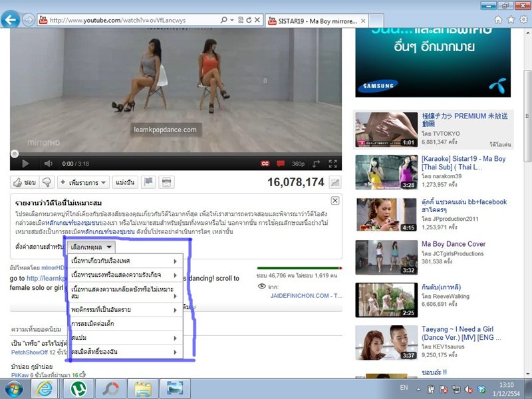Image resolution: width=532 pixels, height=399 pixels.
Task: Open the PiiKaw commenter profile link
Action: pyautogui.click(x=20, y=375)
